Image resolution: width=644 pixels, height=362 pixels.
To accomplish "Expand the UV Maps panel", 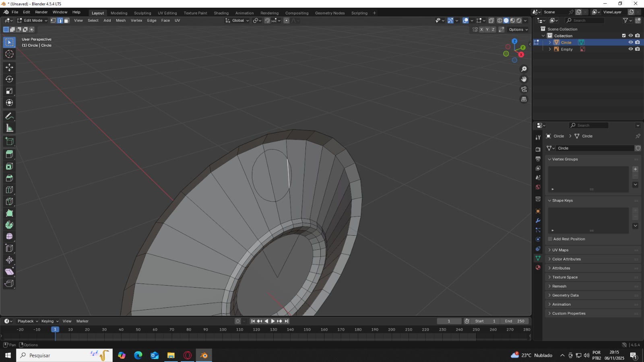I will pyautogui.click(x=593, y=250).
